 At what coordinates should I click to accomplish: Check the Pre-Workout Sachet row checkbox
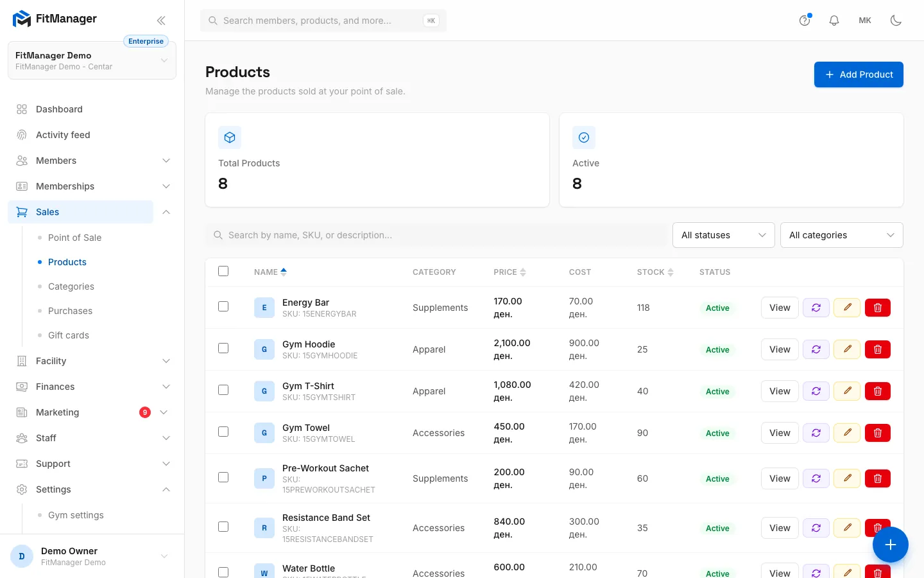click(223, 477)
